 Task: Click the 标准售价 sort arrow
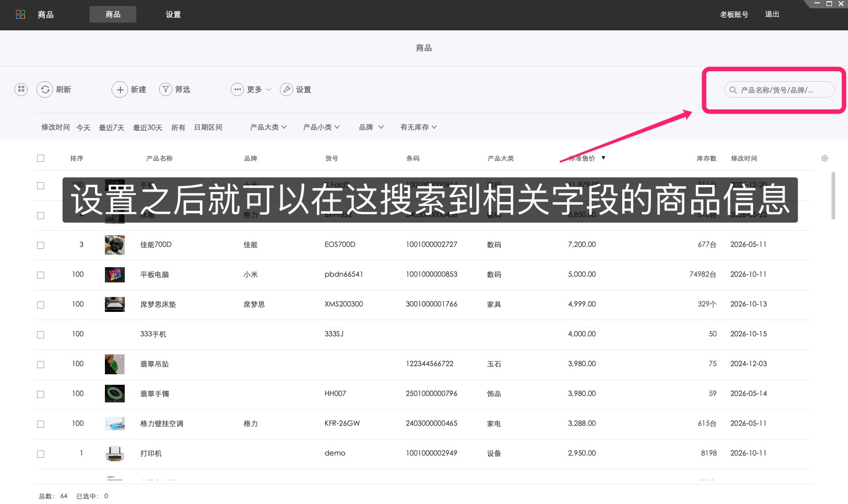[x=603, y=158]
